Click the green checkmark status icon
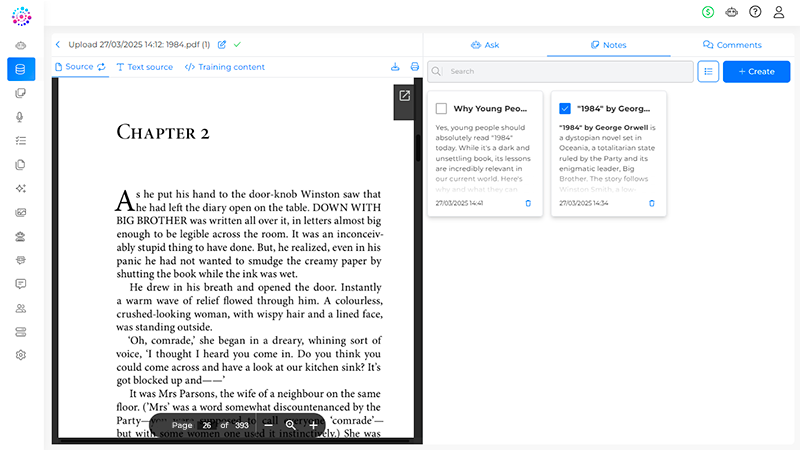 click(237, 45)
